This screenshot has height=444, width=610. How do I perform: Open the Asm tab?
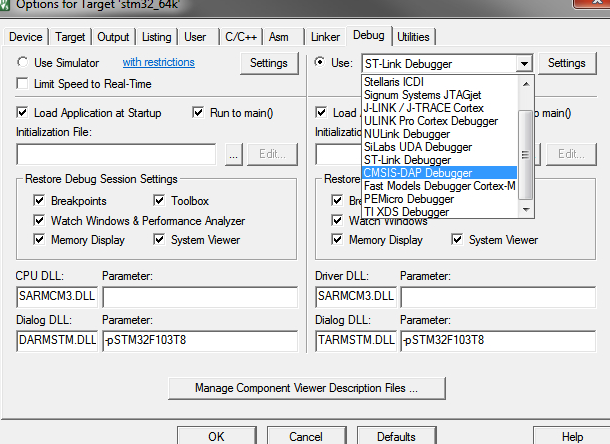[x=279, y=37]
